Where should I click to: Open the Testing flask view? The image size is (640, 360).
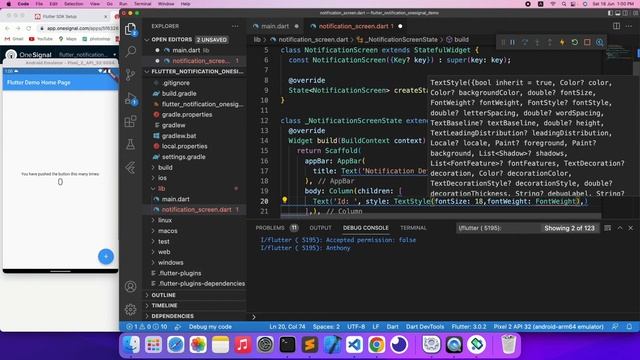point(131,144)
